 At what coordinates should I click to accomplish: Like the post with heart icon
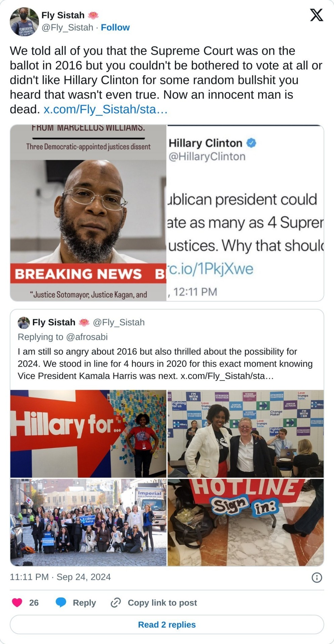coord(17,603)
